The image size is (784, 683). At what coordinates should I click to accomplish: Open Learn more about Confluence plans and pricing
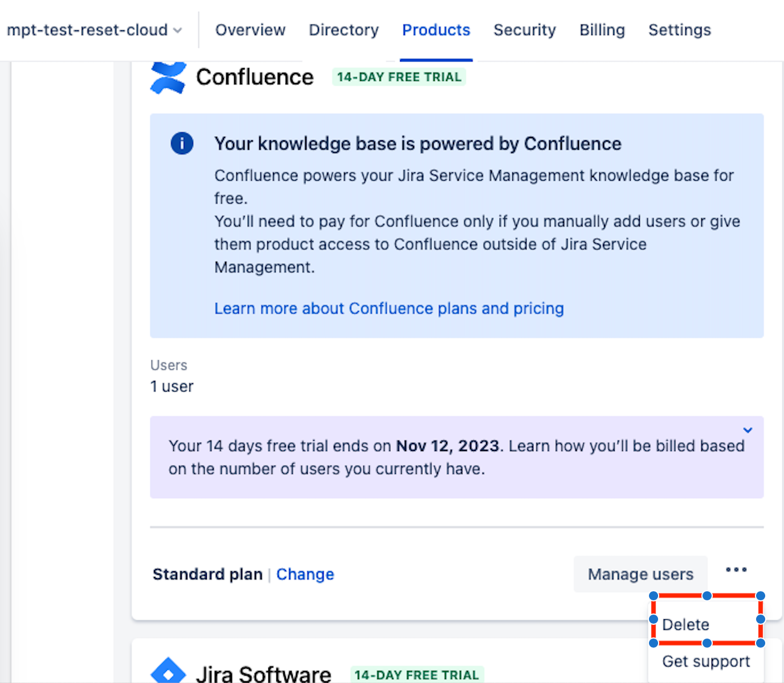pos(389,308)
